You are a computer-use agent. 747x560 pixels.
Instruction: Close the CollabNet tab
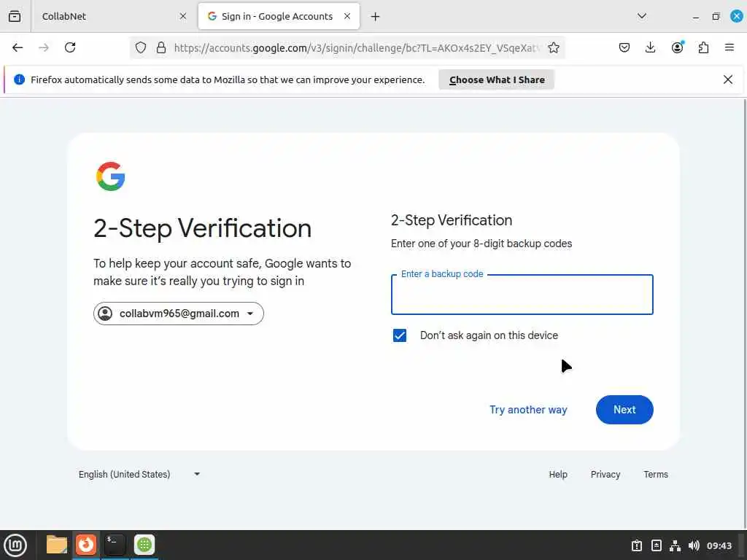(183, 16)
